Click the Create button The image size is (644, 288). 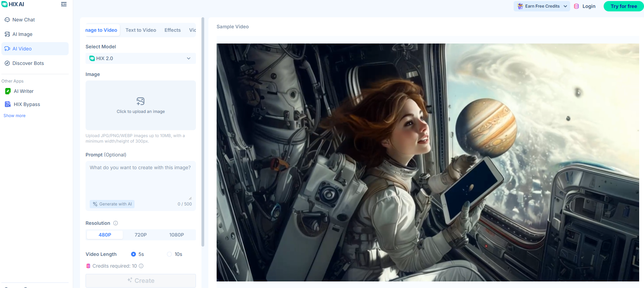[141, 281]
